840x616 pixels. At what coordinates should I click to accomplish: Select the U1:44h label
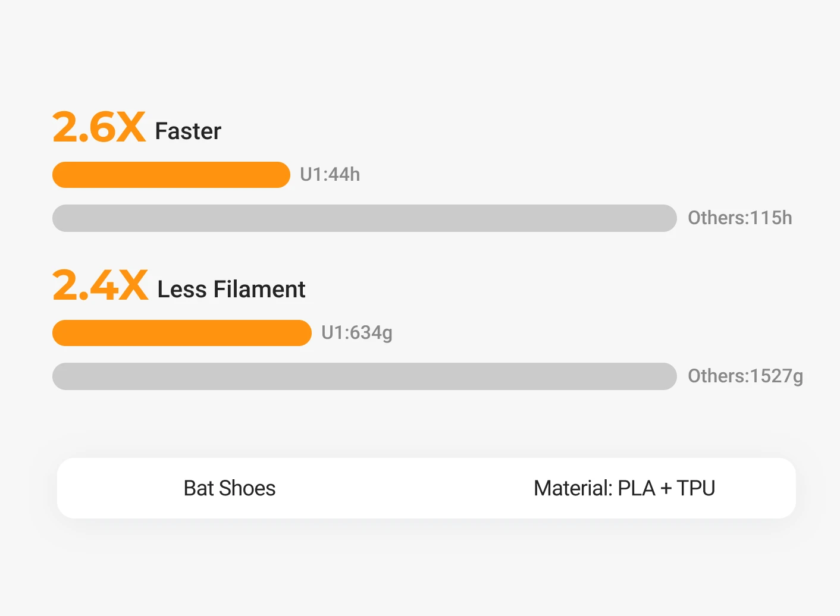[330, 175]
